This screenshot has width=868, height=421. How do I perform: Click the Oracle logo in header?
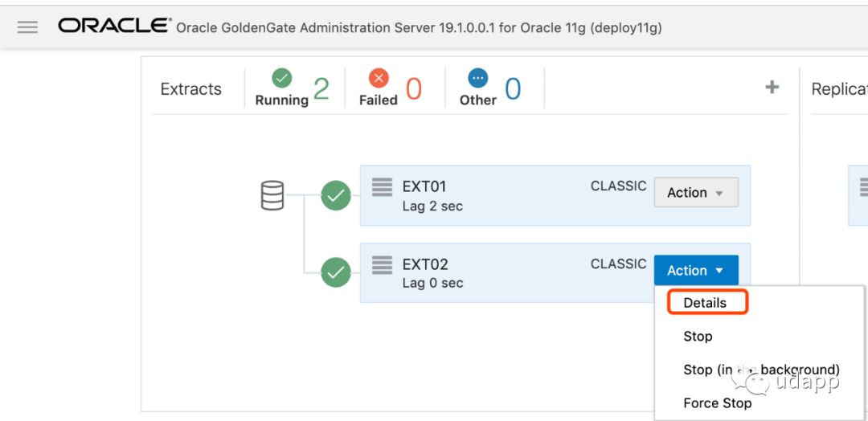(x=113, y=27)
